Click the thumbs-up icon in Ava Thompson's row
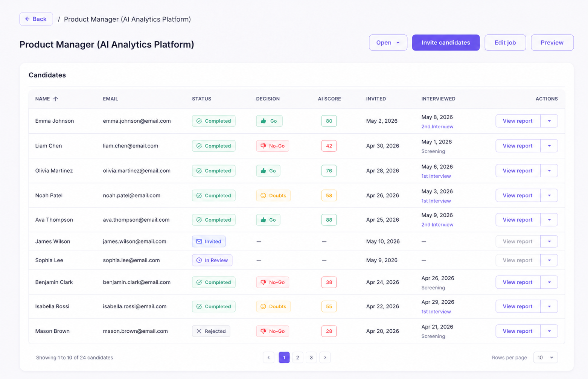 click(x=264, y=220)
